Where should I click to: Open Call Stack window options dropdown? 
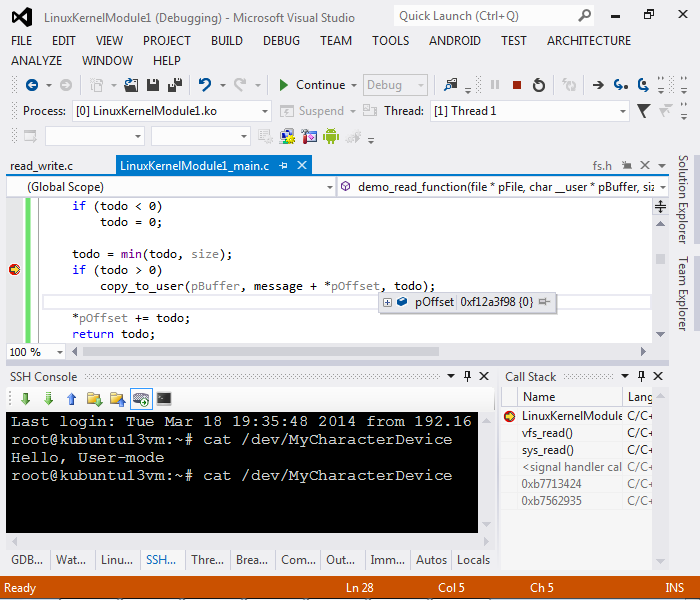(x=625, y=376)
